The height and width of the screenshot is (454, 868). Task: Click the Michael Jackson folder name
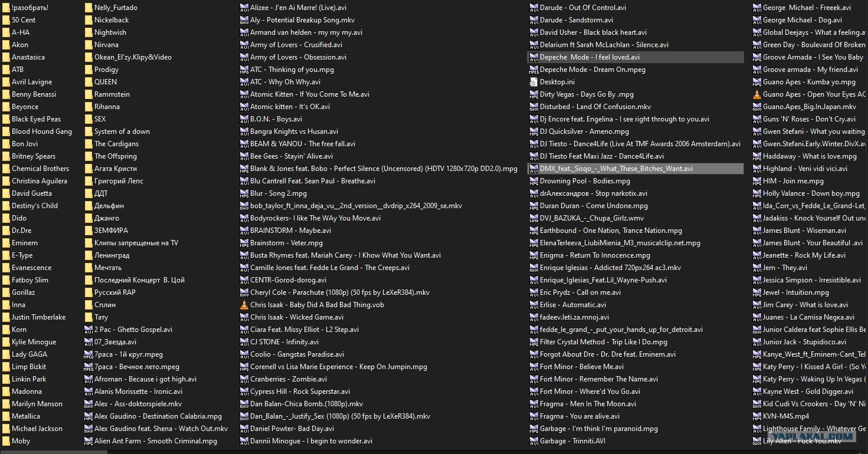pyautogui.click(x=37, y=429)
